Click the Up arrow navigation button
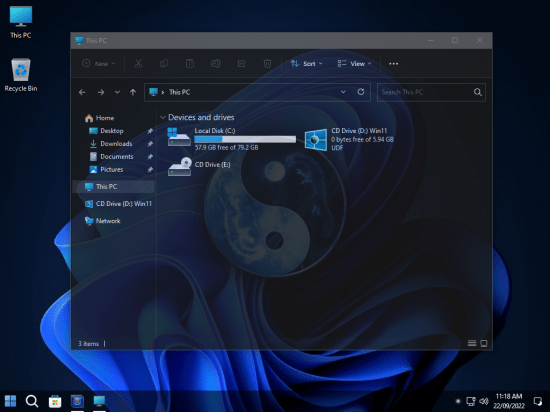The height and width of the screenshot is (412, 550). (x=133, y=92)
